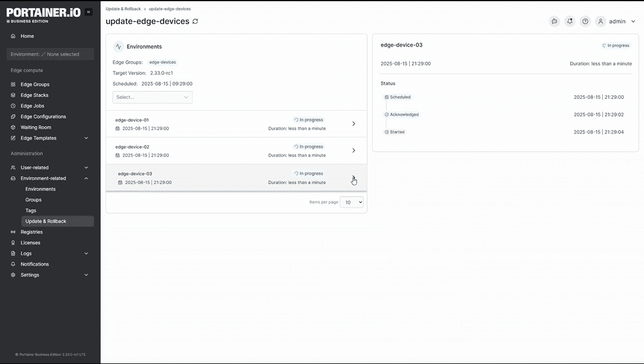Click the admin username text
This screenshot has width=644, height=364.
[x=617, y=21]
